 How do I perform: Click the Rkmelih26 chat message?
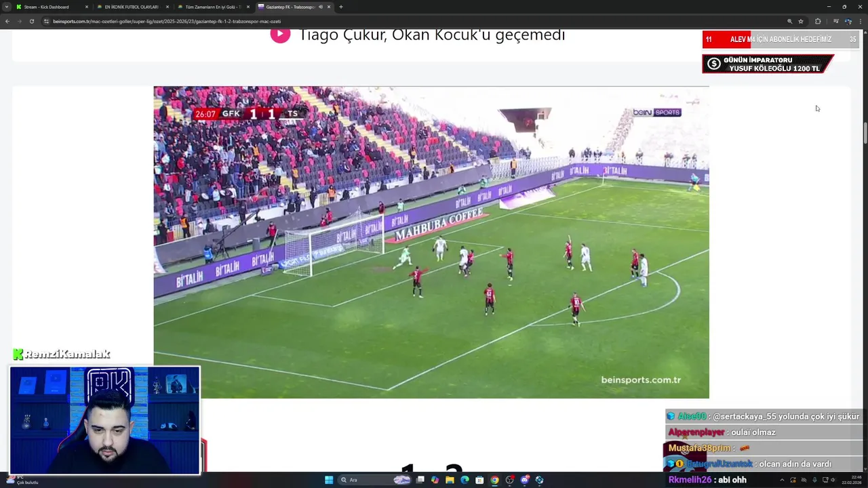708,480
